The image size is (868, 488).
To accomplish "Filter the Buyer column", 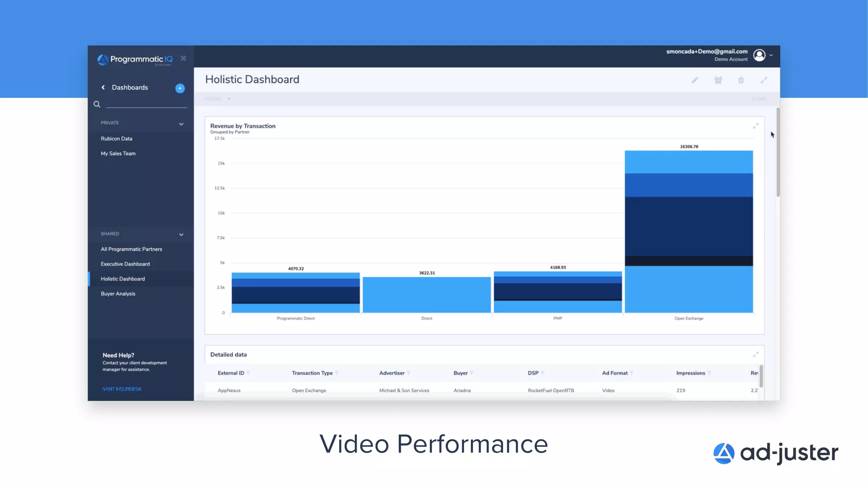I will 472,373.
